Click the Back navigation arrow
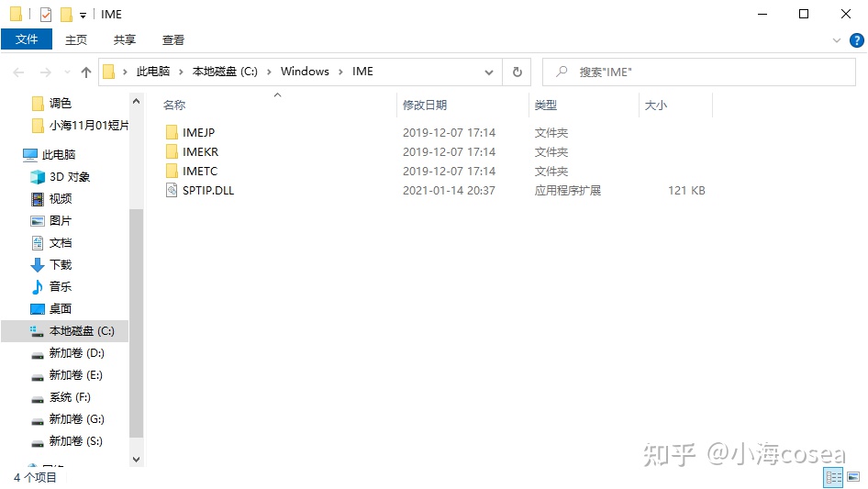Viewport: 868px width, 489px height. [x=18, y=72]
